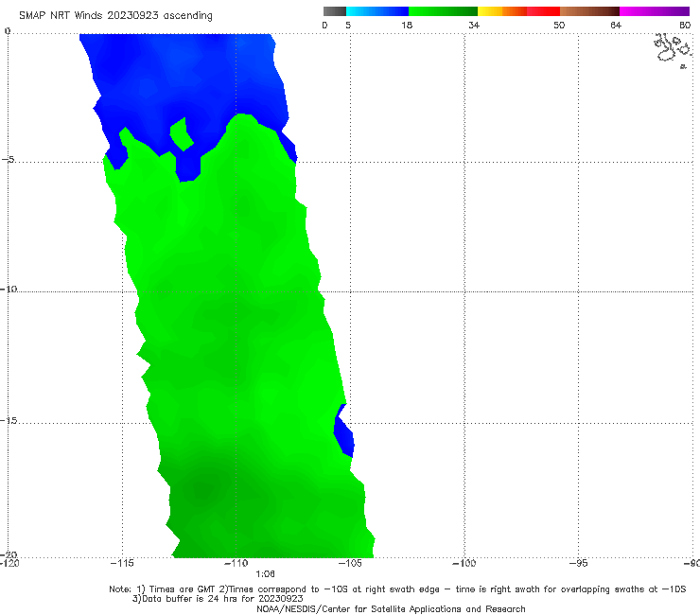Screen dimensions: 700x615
Task: Click longitude label '-95'
Action: 579,563
